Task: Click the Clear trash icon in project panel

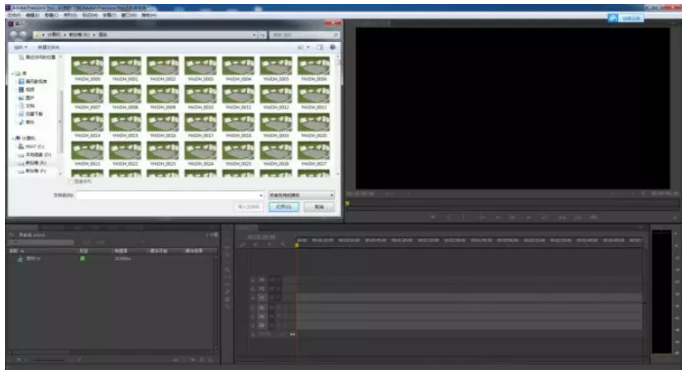Action: (x=210, y=360)
